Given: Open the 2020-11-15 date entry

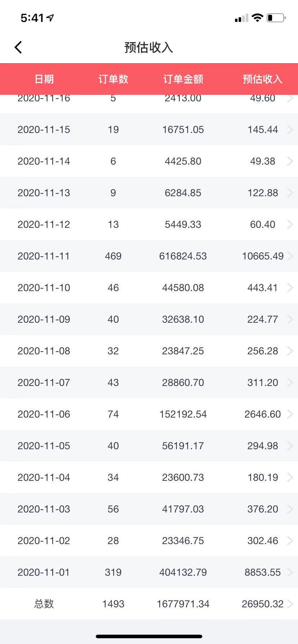Looking at the screenshot, I should (x=44, y=129).
